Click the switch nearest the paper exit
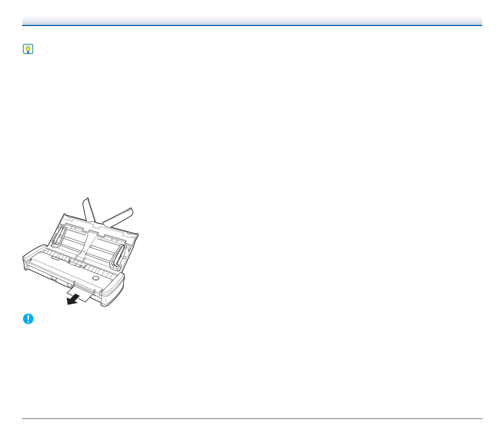This screenshot has height=428, width=504. (x=69, y=285)
